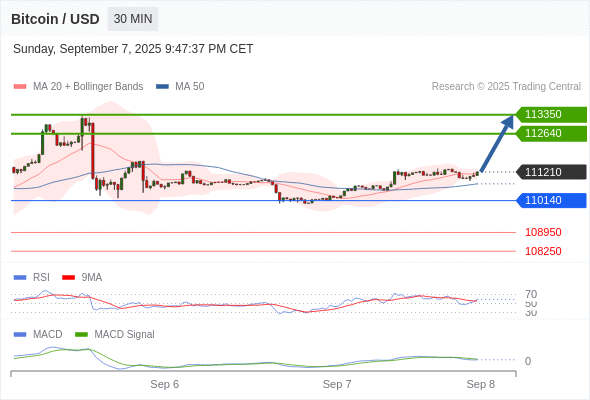This screenshot has width=590, height=400.
Task: Click the 108950 support level value
Action: pyautogui.click(x=543, y=232)
